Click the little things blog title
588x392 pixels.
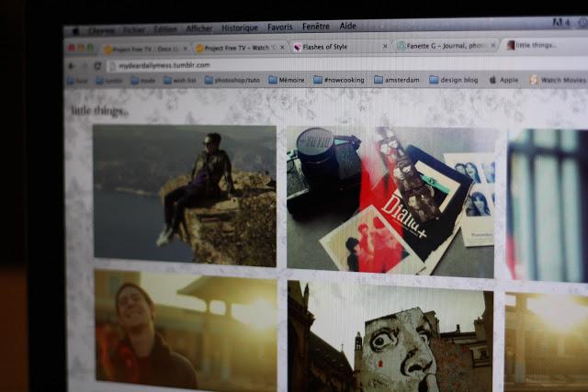100,111
